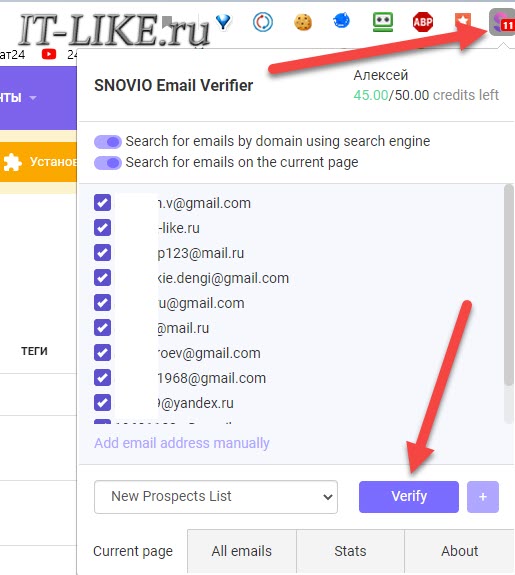This screenshot has width=515, height=575.
Task: Click the blue diamond extension icon
Action: (223, 22)
